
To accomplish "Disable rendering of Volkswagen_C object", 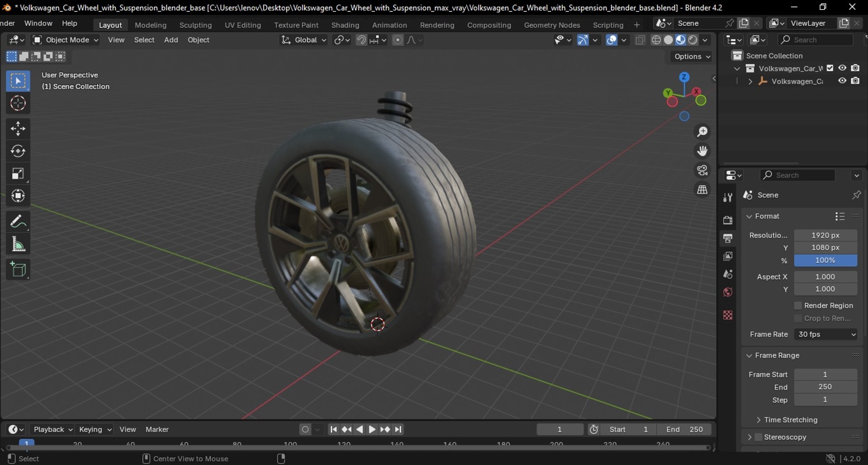I will 855,81.
